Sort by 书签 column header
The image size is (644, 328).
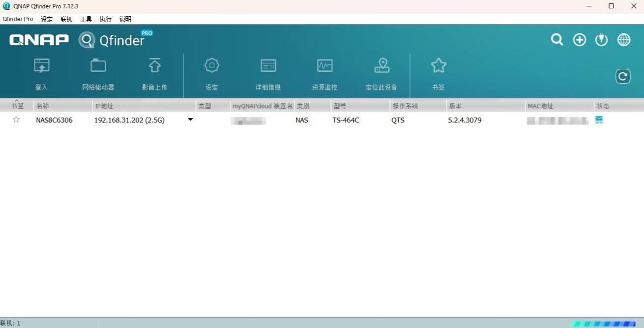[17, 106]
